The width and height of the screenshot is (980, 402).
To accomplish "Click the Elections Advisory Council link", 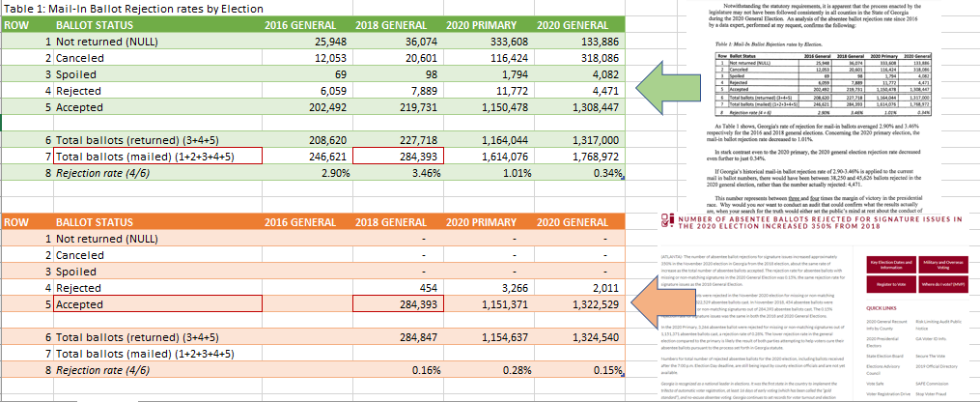I will pos(885,369).
